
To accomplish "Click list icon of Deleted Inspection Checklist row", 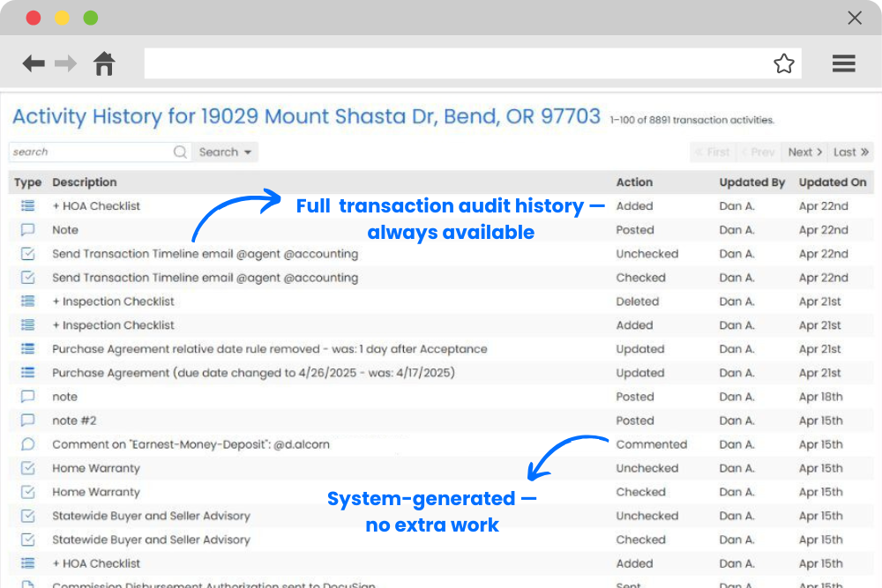I will tap(27, 301).
